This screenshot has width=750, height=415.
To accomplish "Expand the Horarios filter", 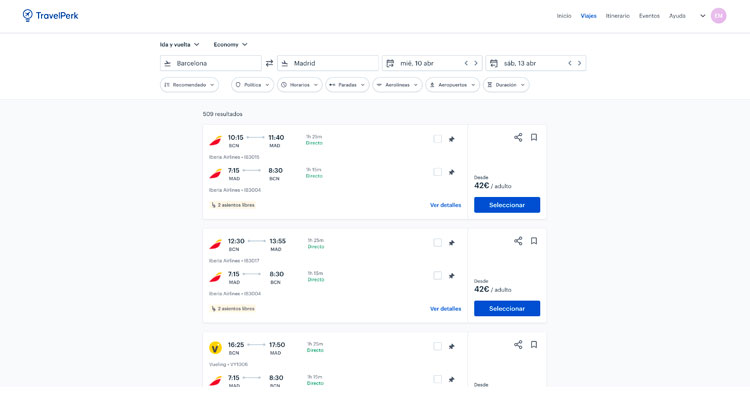I will (299, 85).
